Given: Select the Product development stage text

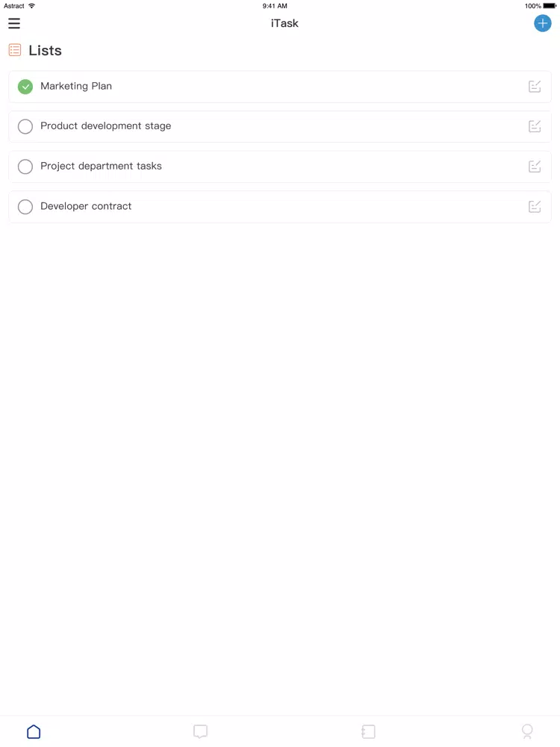Looking at the screenshot, I should tap(106, 125).
